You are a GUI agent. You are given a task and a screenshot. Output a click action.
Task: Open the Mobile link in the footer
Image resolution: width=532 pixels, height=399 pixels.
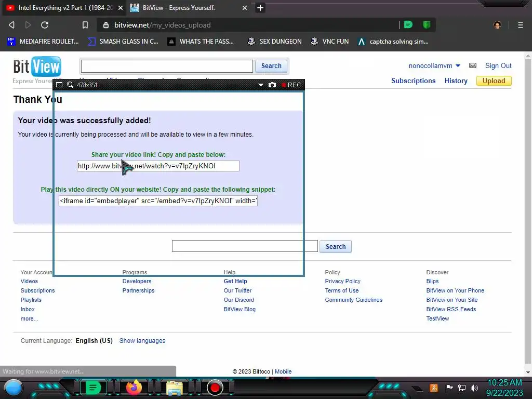pos(283,371)
